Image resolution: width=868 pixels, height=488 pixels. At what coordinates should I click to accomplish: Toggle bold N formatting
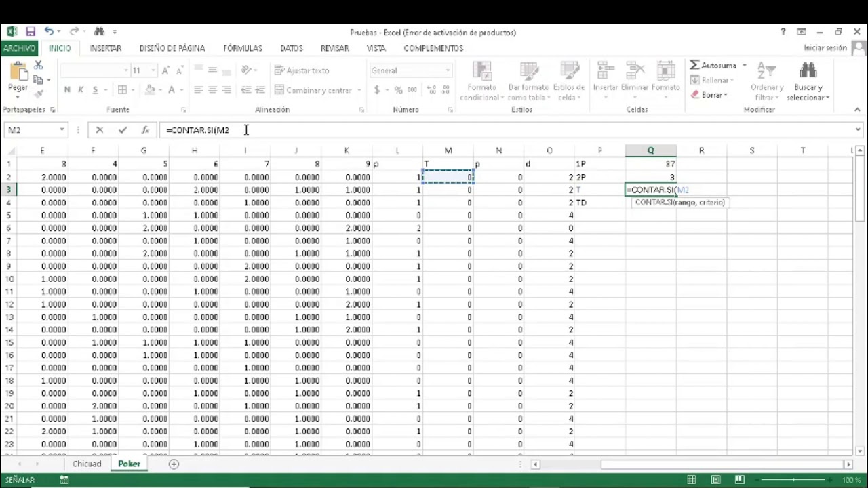[66, 89]
